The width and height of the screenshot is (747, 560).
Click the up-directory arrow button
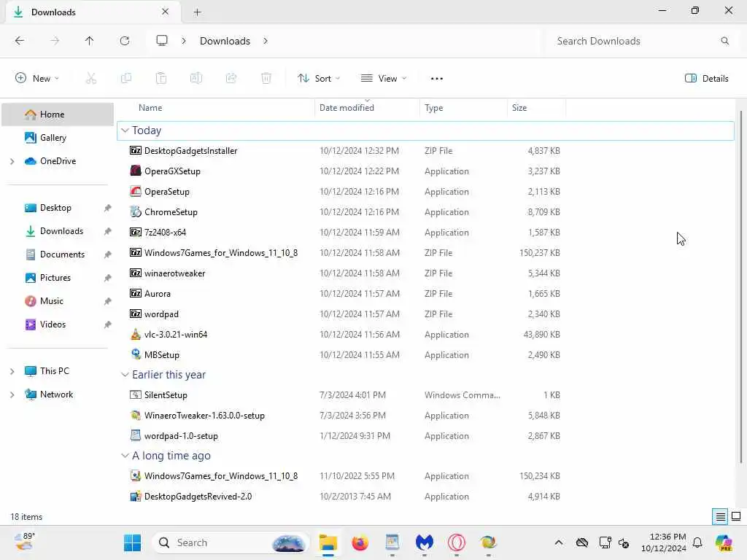[89, 41]
